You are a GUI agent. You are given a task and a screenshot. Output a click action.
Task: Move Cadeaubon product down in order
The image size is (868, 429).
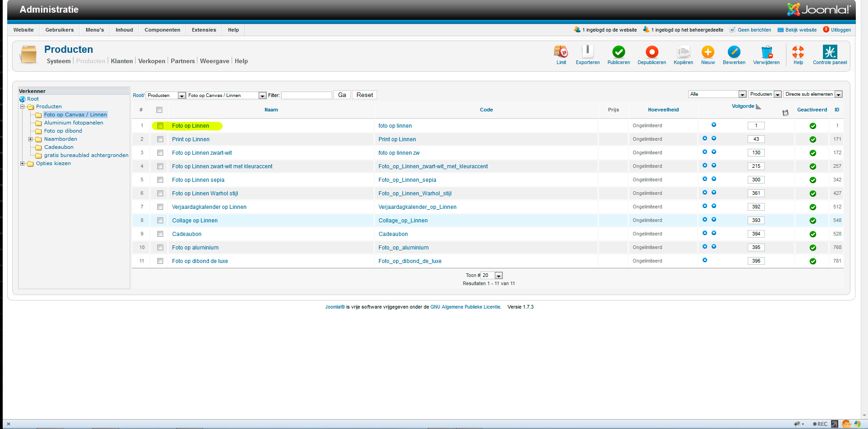pyautogui.click(x=714, y=233)
